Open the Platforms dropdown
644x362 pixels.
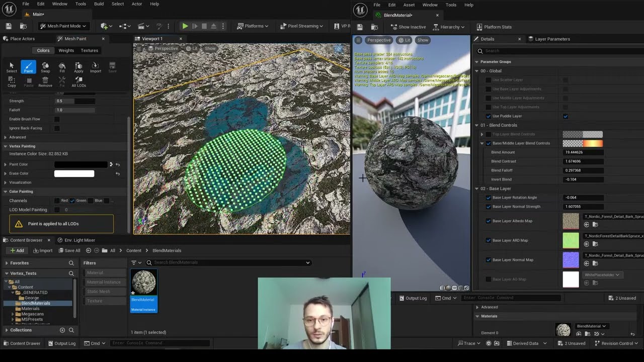pyautogui.click(x=253, y=26)
